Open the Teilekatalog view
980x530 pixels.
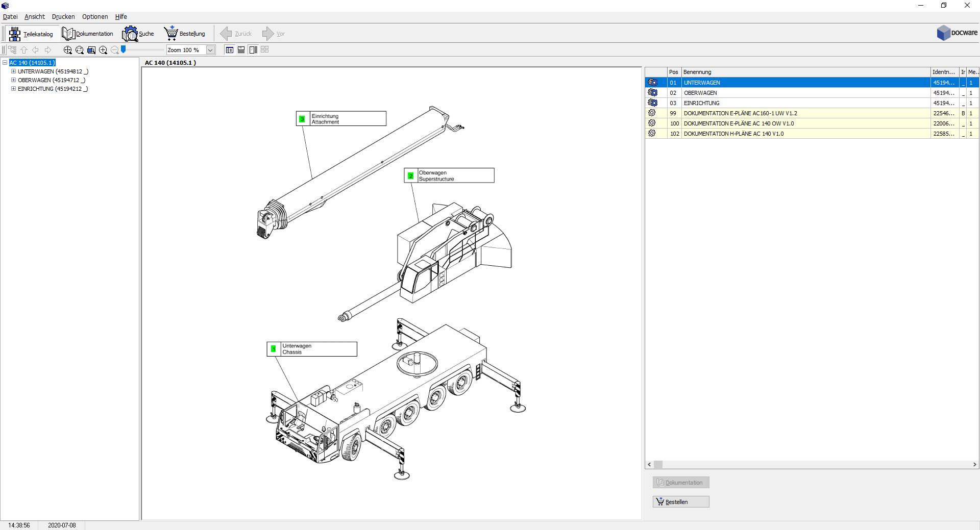[x=32, y=34]
